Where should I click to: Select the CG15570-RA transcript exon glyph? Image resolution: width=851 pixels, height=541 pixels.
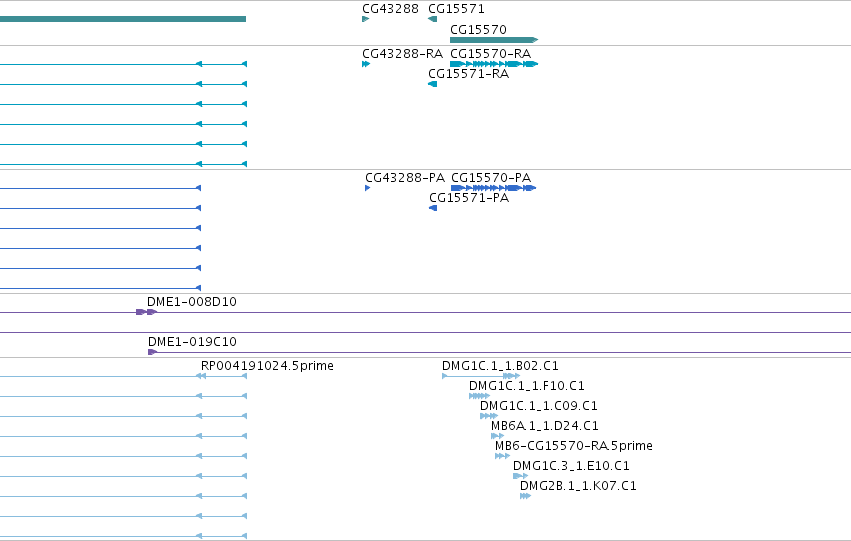click(x=494, y=64)
